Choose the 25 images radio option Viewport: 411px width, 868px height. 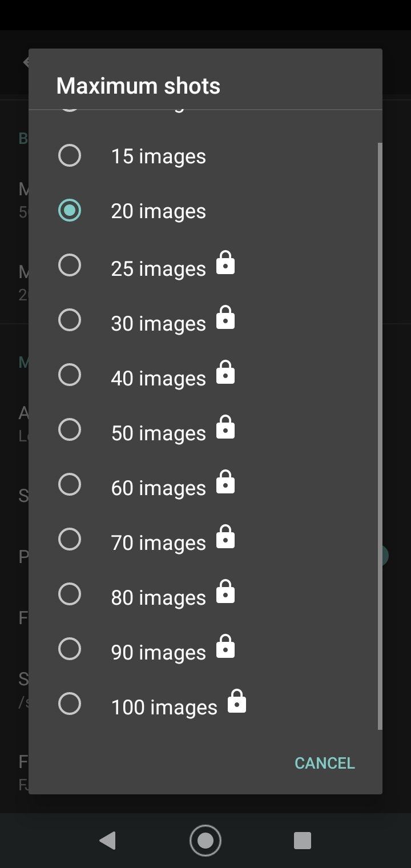70,265
